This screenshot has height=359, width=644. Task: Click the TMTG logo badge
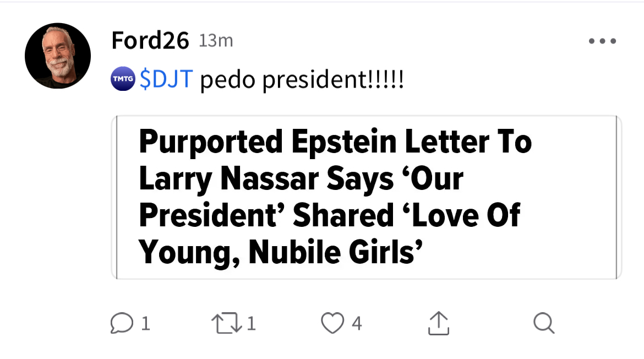pyautogui.click(x=123, y=79)
